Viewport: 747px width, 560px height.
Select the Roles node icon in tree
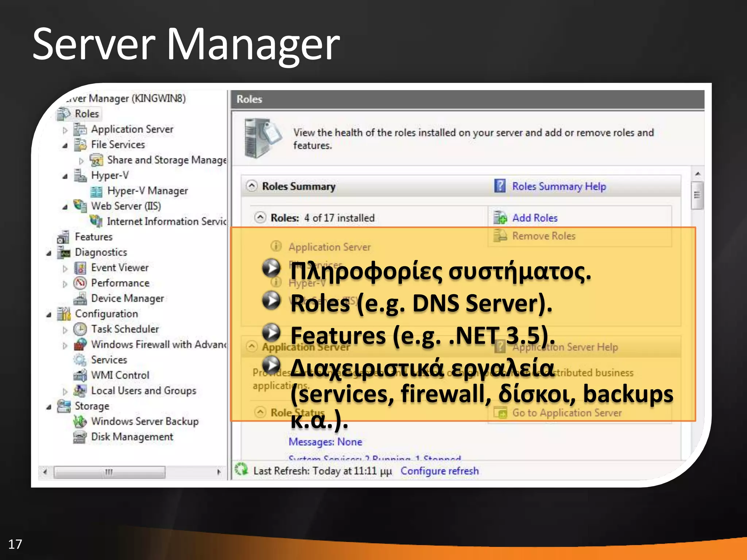pos(64,114)
